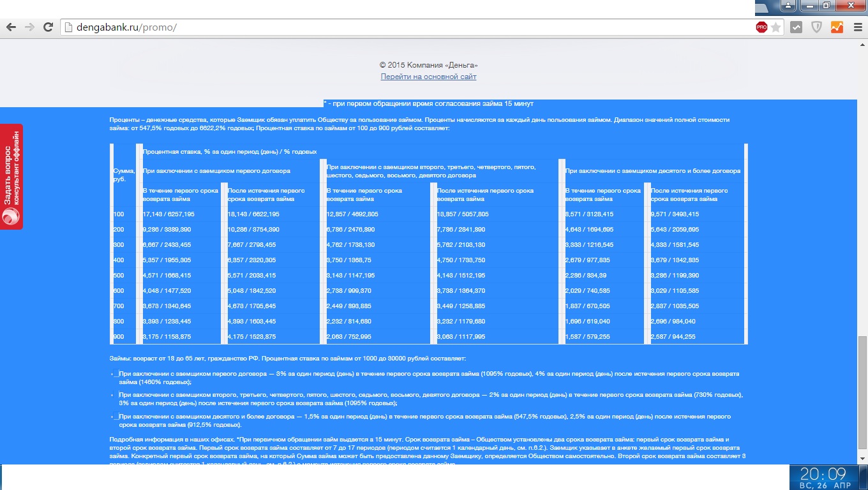Open the shield extension icon
This screenshot has width=868, height=490.
point(816,27)
